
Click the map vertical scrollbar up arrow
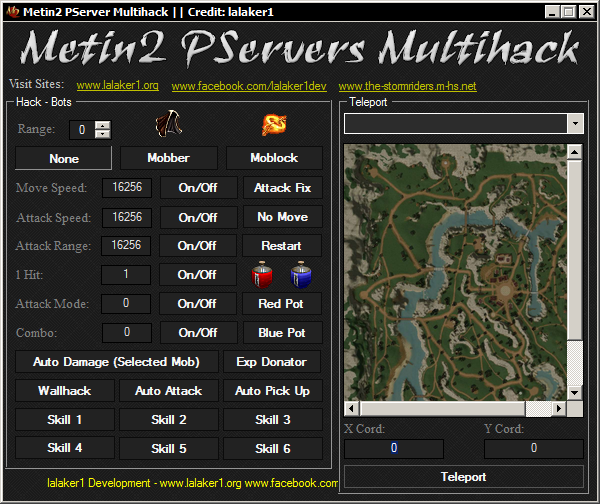click(x=574, y=152)
